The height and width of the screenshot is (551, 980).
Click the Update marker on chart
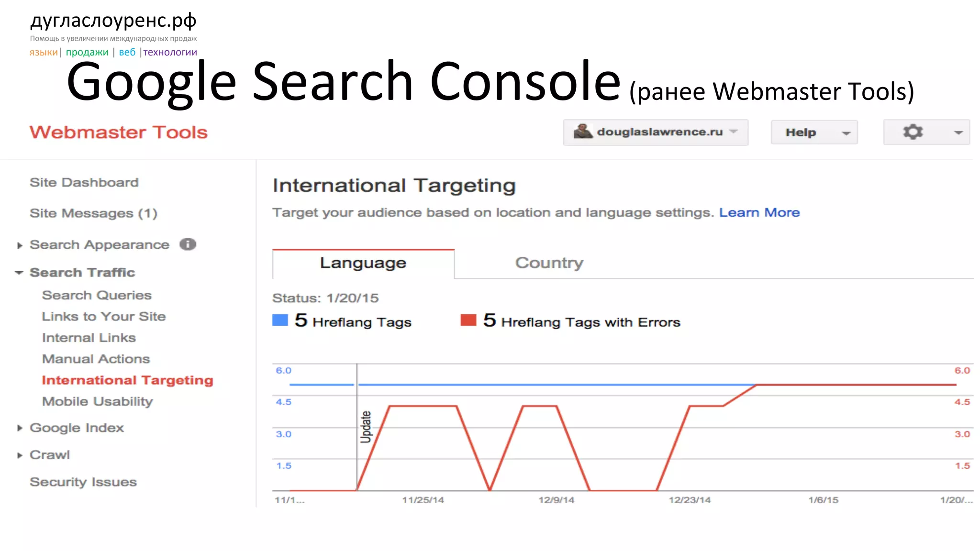click(366, 427)
